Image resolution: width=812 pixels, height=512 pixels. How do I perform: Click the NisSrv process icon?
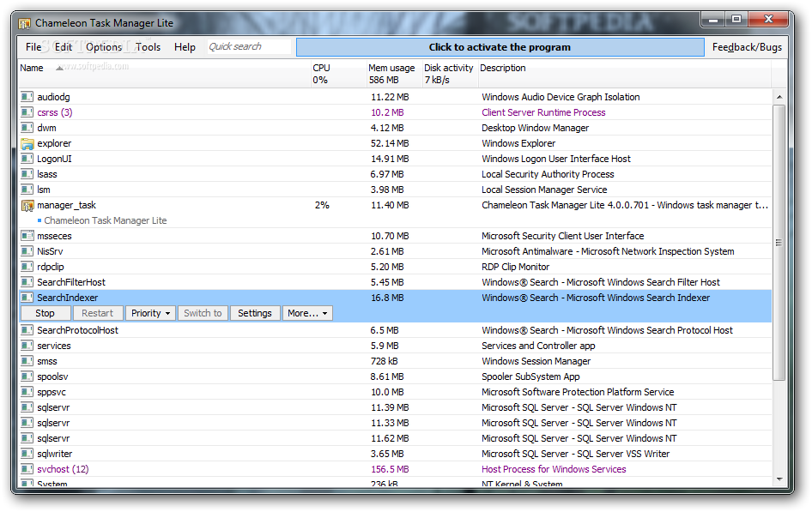(27, 251)
